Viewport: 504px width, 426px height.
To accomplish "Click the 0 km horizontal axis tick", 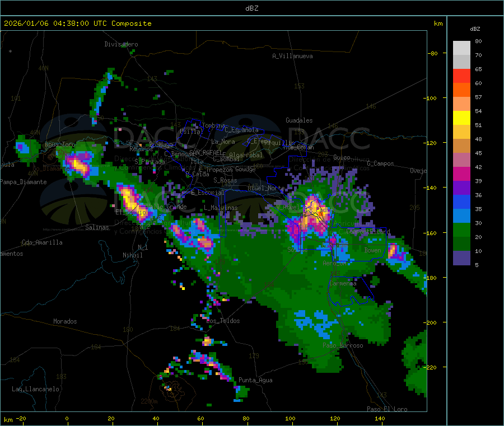I will (x=67, y=418).
